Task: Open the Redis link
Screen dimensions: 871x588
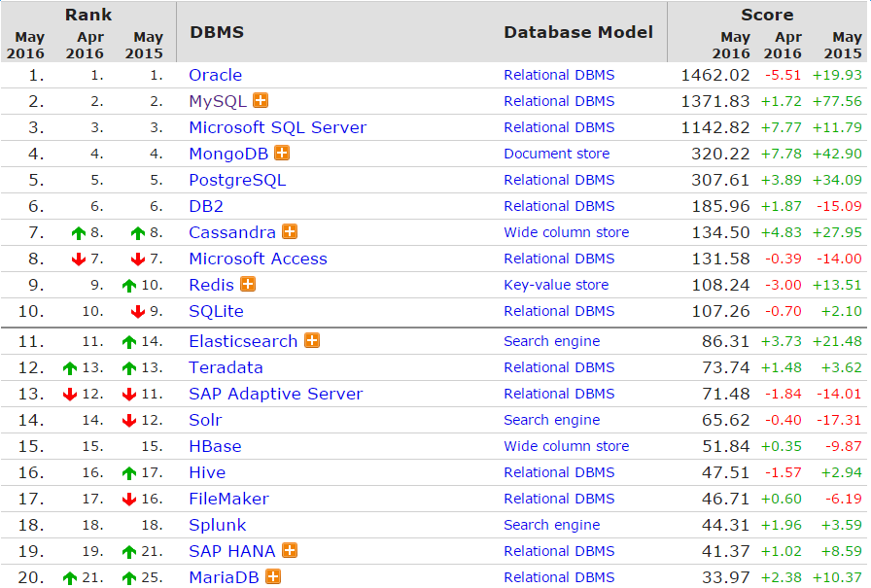Action: [211, 285]
